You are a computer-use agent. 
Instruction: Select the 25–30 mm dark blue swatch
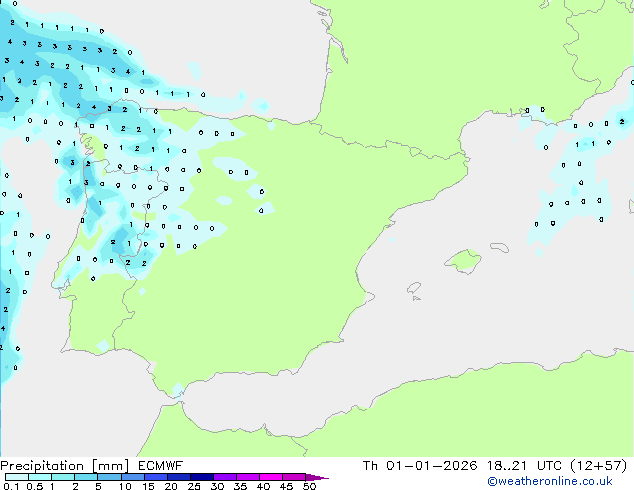(201, 477)
